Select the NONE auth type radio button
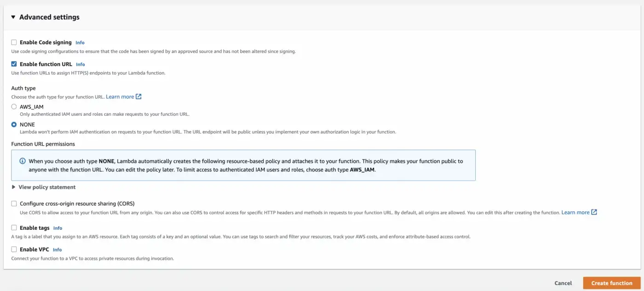This screenshot has width=644, height=291. [x=14, y=125]
